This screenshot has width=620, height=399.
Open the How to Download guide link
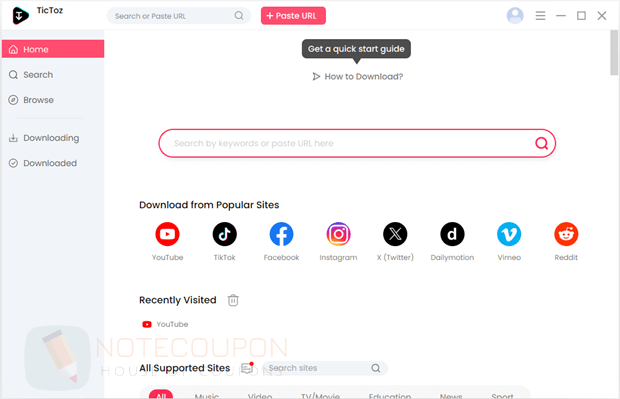(357, 76)
